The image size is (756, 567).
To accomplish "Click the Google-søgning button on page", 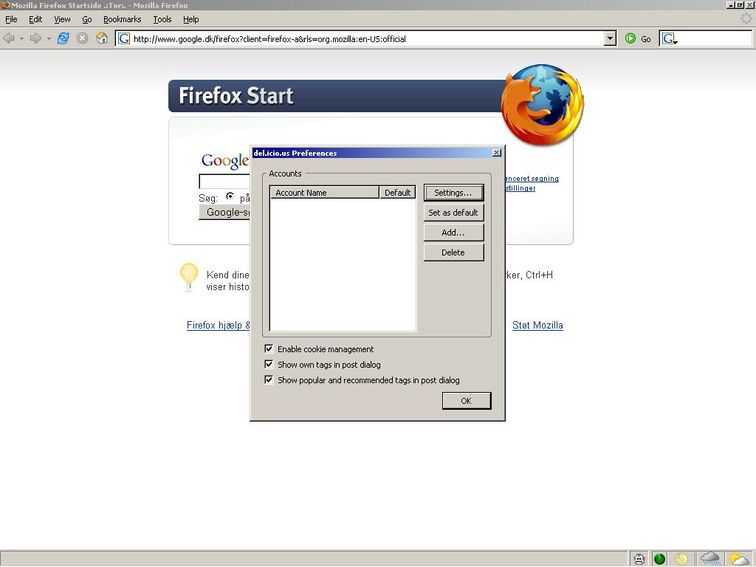I will click(225, 212).
